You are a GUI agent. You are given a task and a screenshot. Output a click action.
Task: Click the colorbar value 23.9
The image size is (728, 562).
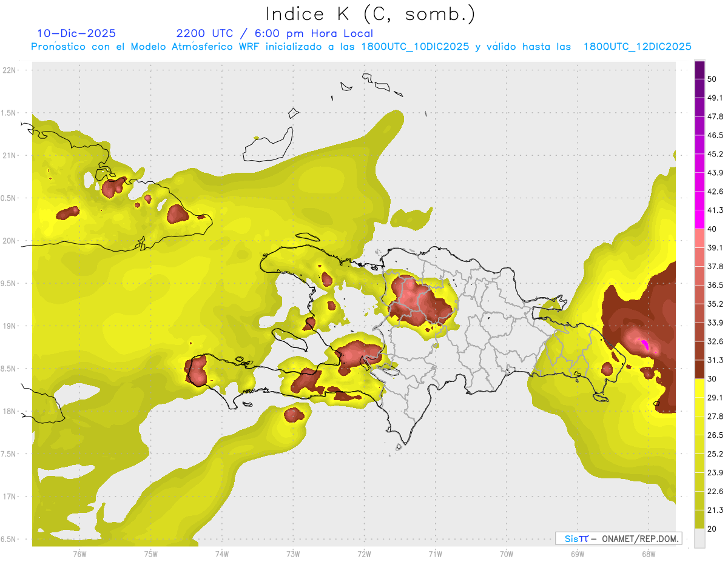pyautogui.click(x=715, y=473)
